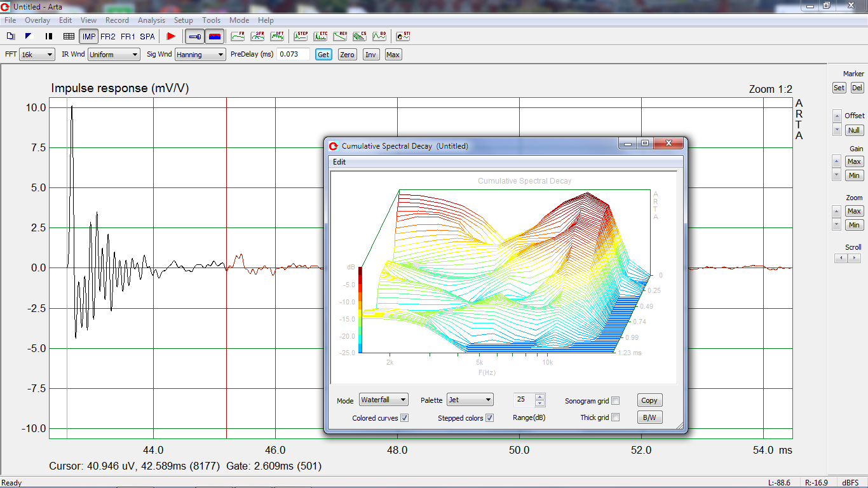The width and height of the screenshot is (868, 488).
Task: Open the Mode Waterfall dropdown
Action: [383, 400]
